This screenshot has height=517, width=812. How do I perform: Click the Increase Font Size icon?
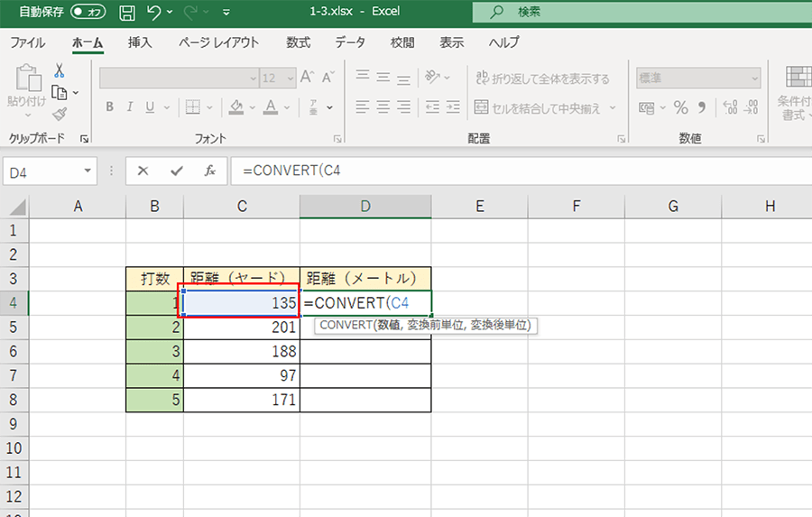pyautogui.click(x=307, y=78)
